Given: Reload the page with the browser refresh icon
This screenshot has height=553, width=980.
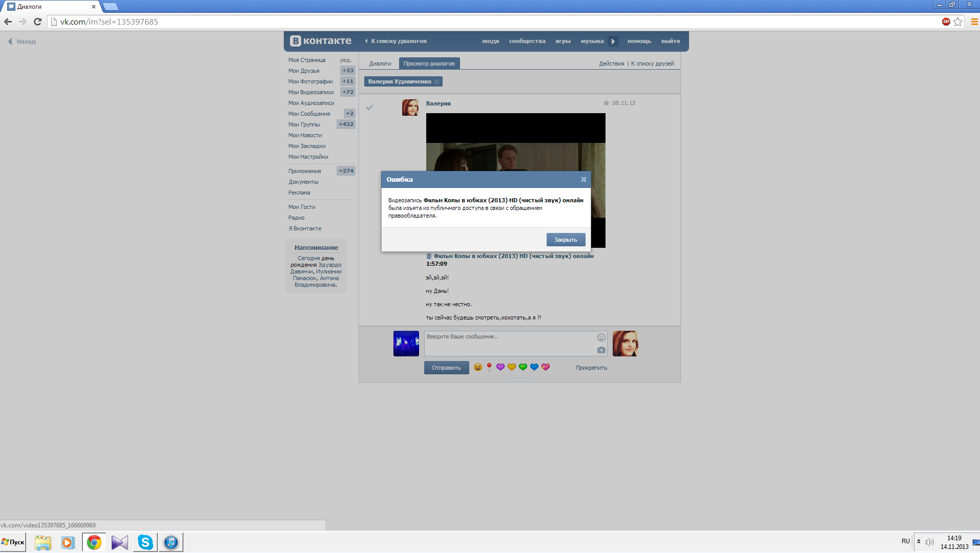Looking at the screenshot, I should coord(37,22).
